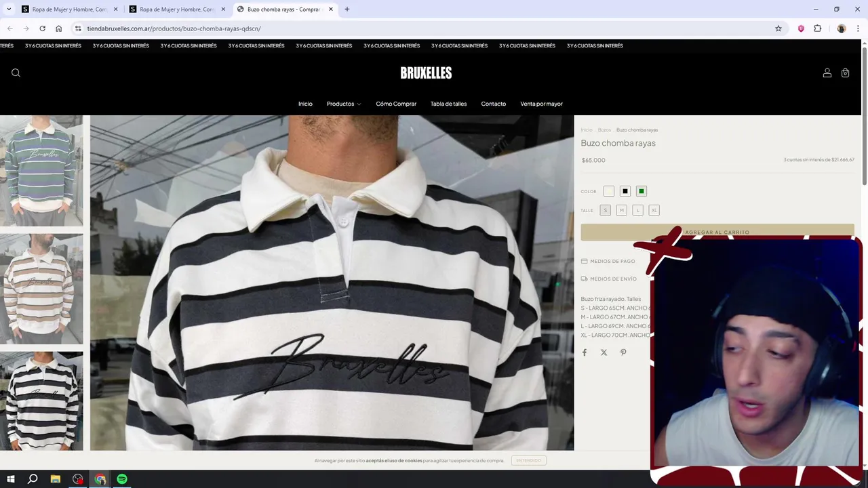Viewport: 868px width, 488px height.
Task: Close the first Ropa de Mujer tab
Action: (x=115, y=9)
